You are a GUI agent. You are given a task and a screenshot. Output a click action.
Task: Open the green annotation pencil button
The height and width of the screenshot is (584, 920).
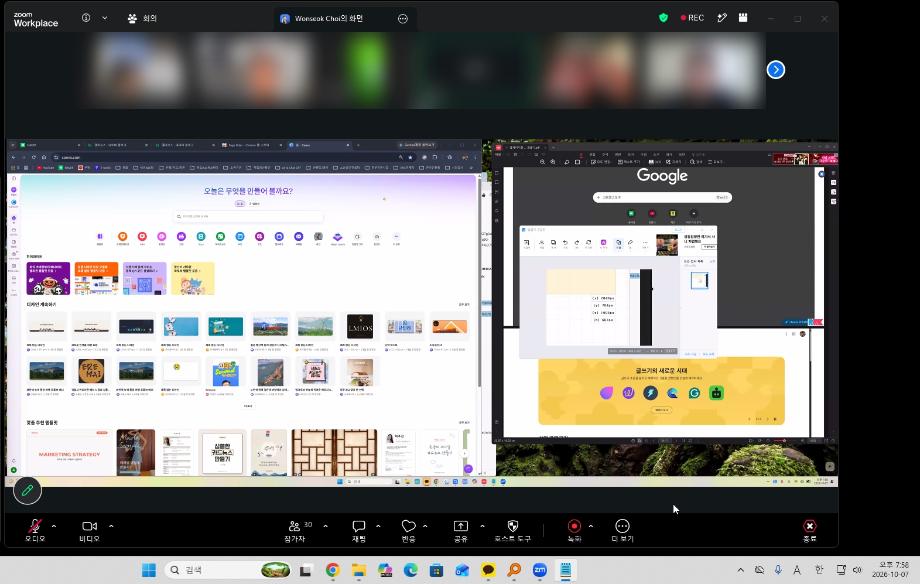(27, 490)
